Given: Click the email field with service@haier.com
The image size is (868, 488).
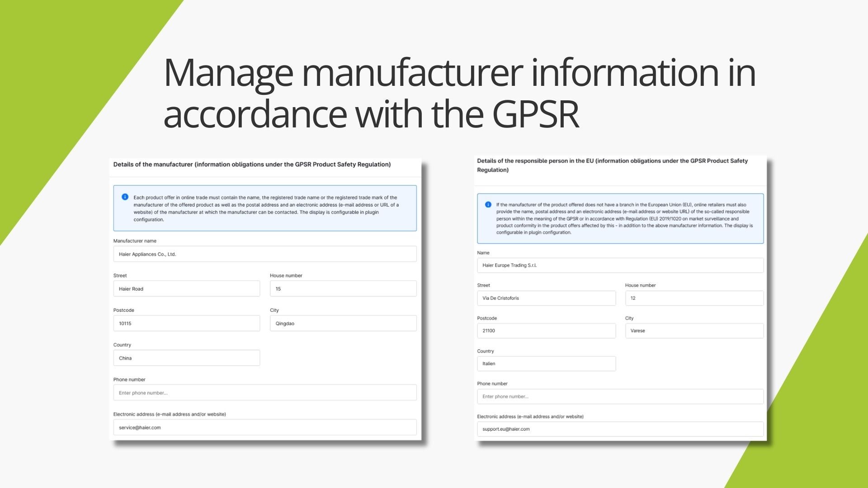Looking at the screenshot, I should point(264,427).
